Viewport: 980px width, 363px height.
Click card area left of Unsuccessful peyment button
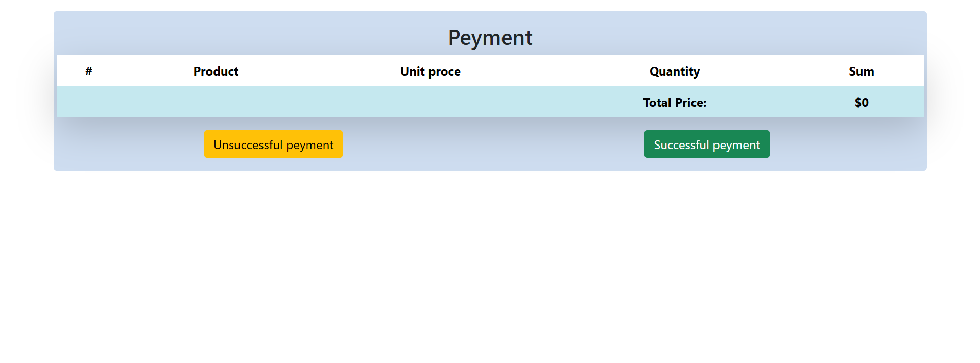point(128,144)
